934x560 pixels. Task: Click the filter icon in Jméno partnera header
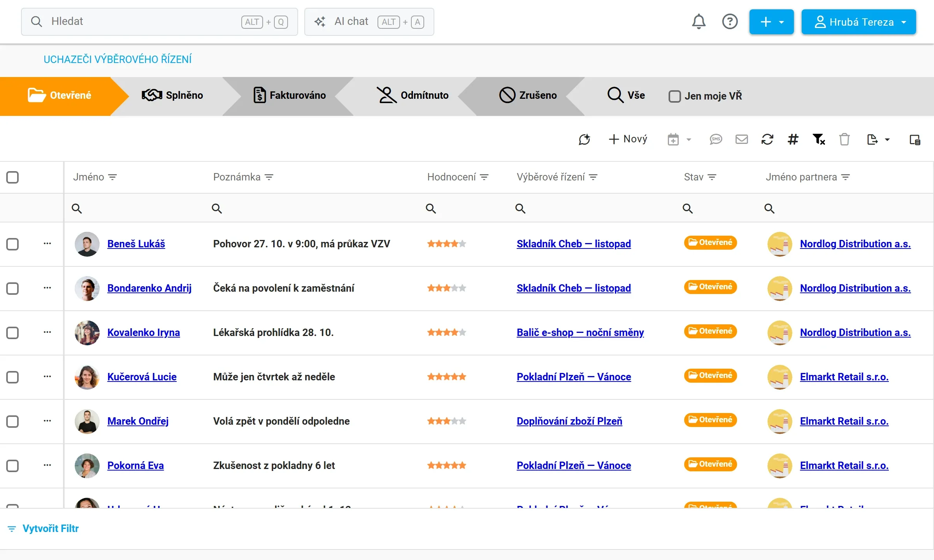tap(845, 177)
